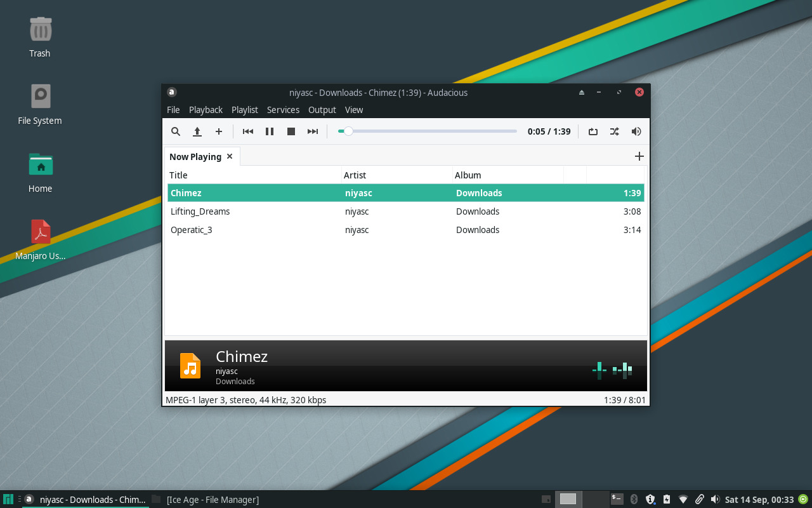Click the open files icon
Viewport: 812px width, 508px height.
[197, 131]
